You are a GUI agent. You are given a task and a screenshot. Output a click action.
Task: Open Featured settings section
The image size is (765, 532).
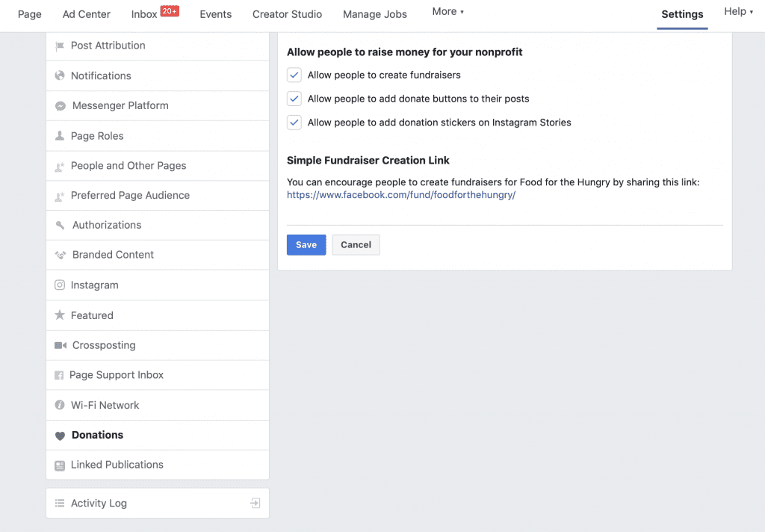click(158, 315)
